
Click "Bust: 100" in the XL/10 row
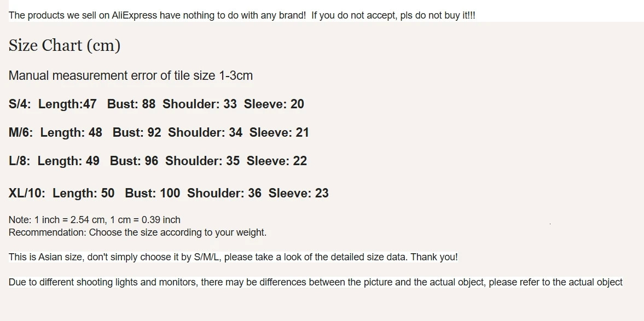[x=153, y=193]
